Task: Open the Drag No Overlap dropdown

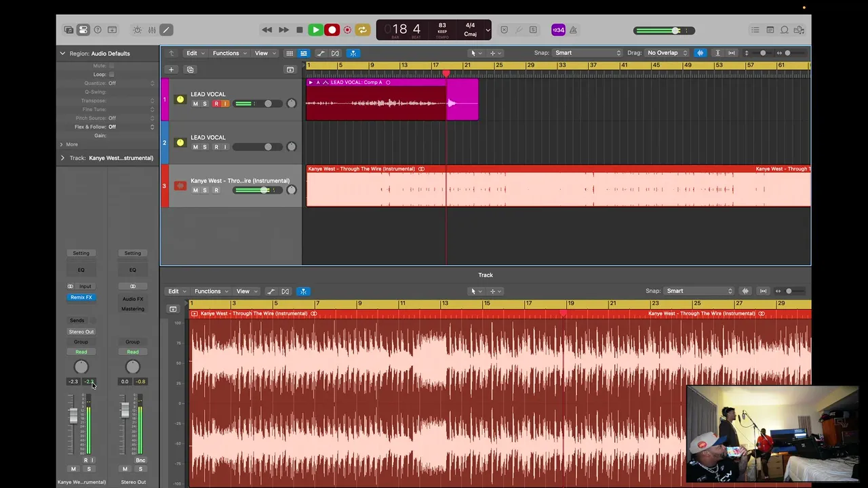Action: pos(667,53)
